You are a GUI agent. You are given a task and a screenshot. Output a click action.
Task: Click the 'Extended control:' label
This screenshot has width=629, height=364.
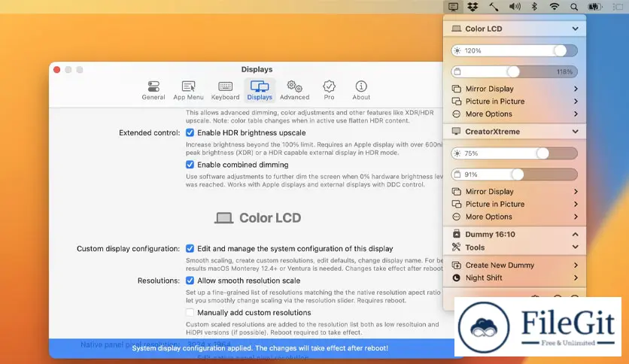pyautogui.click(x=149, y=132)
